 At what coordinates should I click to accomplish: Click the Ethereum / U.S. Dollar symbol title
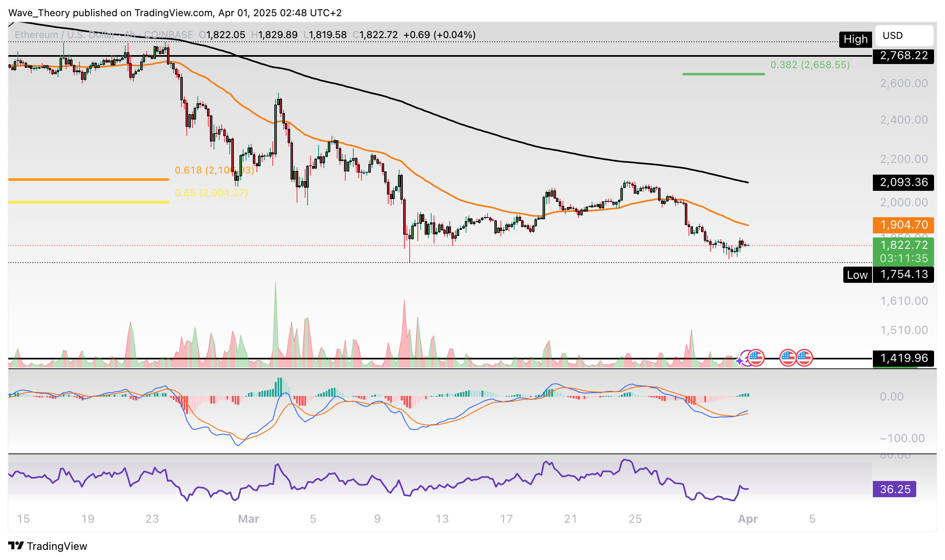click(x=65, y=35)
